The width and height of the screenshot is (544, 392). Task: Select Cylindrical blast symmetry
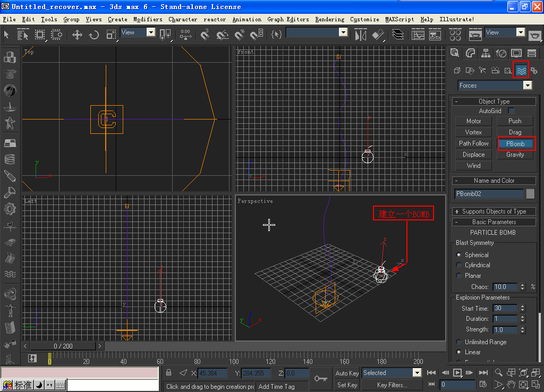pyautogui.click(x=459, y=265)
